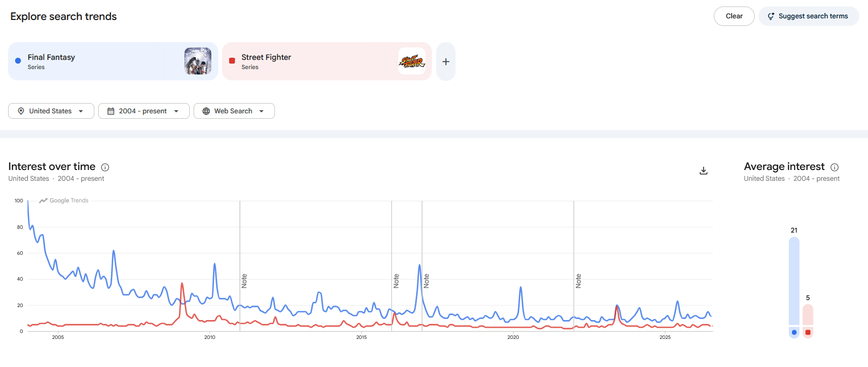Download the Interest over time chart data

coord(704,171)
